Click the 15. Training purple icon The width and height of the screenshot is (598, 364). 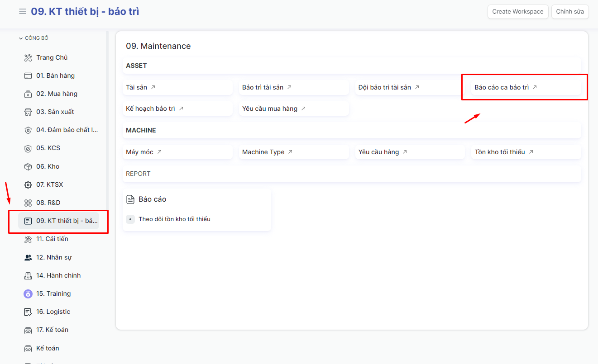point(28,294)
